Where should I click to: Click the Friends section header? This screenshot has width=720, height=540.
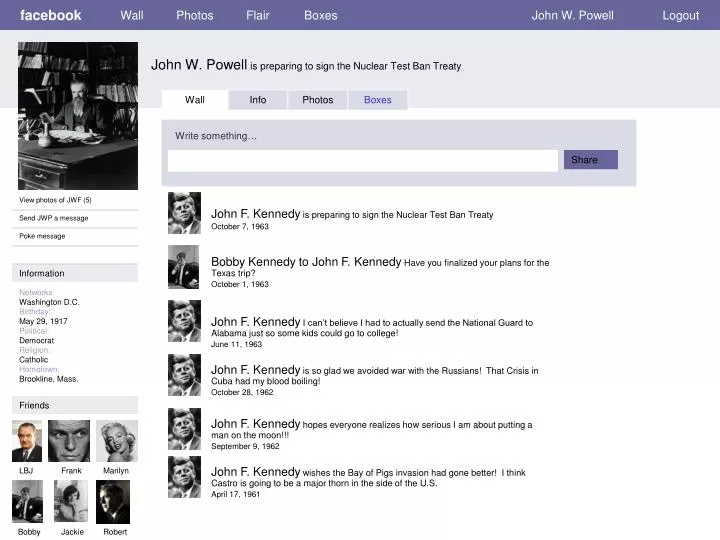[75, 405]
